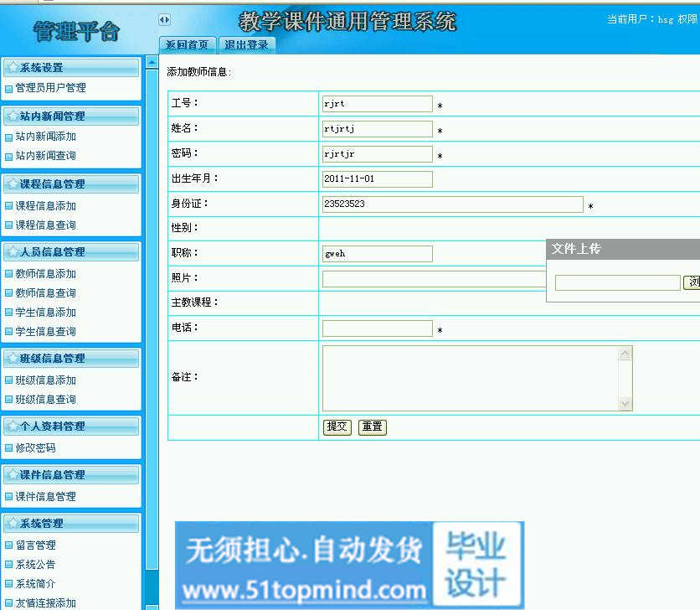Open 修改密码 link
Screen dimensions: 700x610
pos(36,447)
